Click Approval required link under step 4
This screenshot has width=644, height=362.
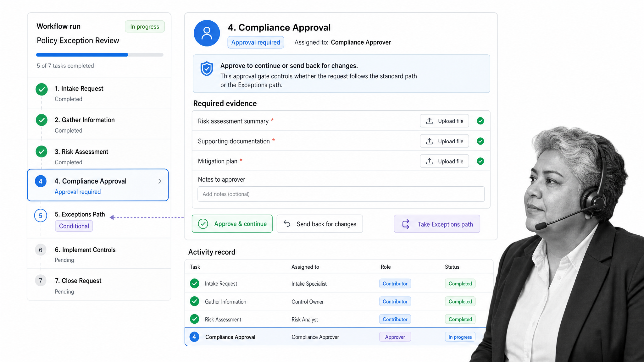pyautogui.click(x=78, y=192)
